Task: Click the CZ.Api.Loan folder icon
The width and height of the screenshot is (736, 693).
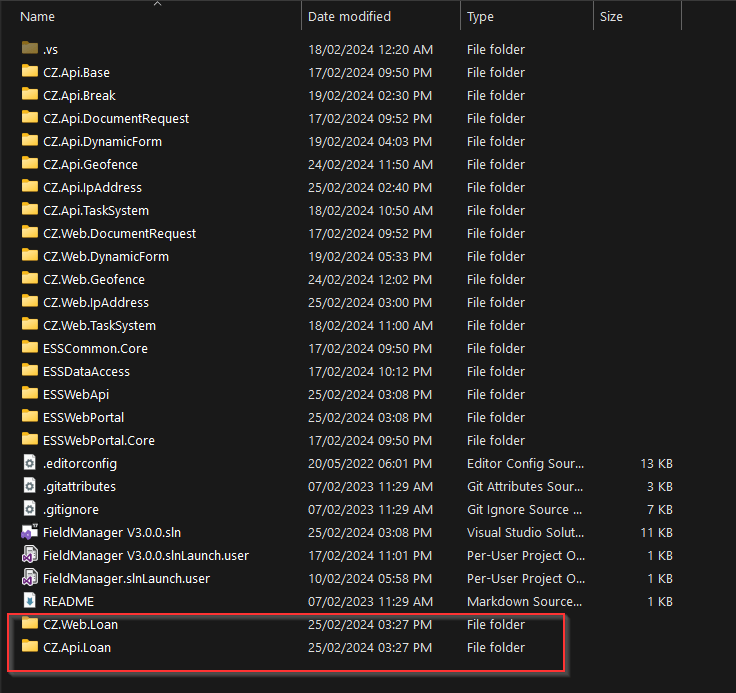Action: coord(30,646)
